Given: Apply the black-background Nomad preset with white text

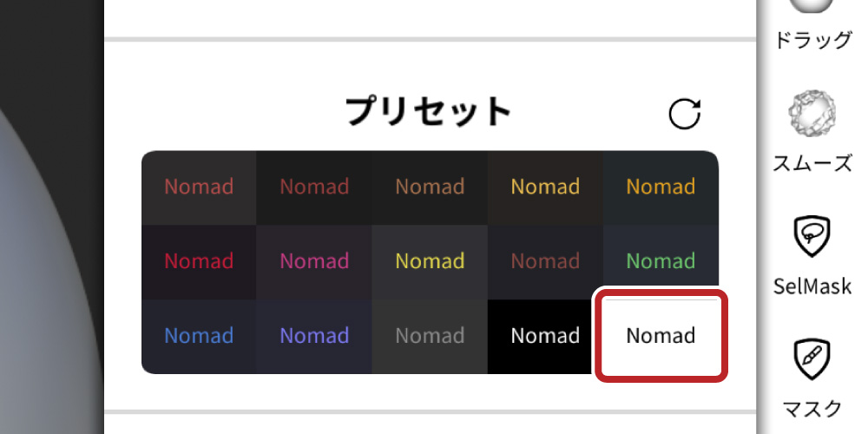Looking at the screenshot, I should click(545, 336).
